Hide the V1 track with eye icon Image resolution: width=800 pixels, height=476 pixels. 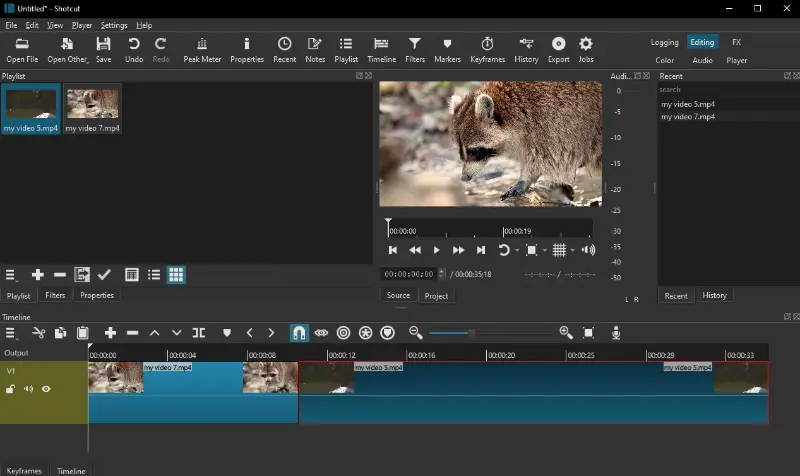[x=46, y=389]
